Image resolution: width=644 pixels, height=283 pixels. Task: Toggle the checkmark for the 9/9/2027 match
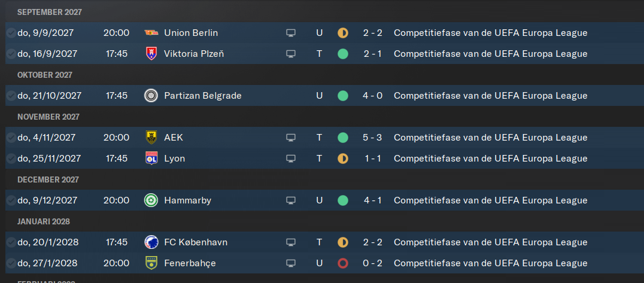tap(11, 33)
